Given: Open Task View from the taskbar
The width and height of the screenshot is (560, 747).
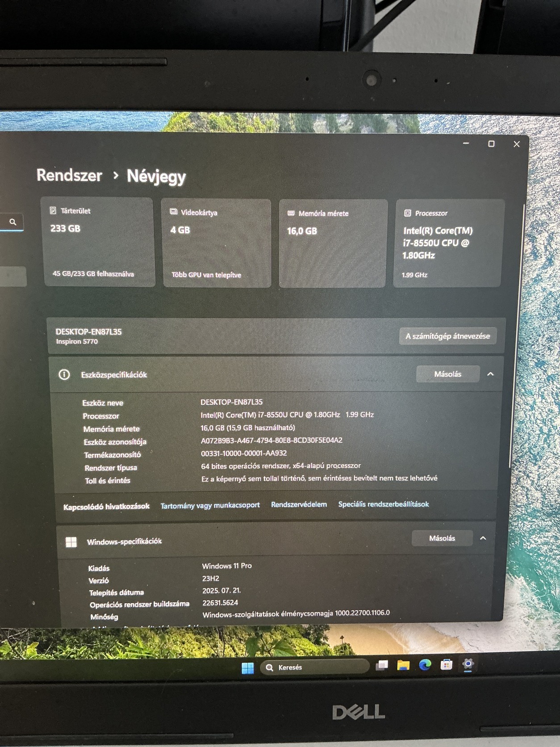Looking at the screenshot, I should (382, 666).
